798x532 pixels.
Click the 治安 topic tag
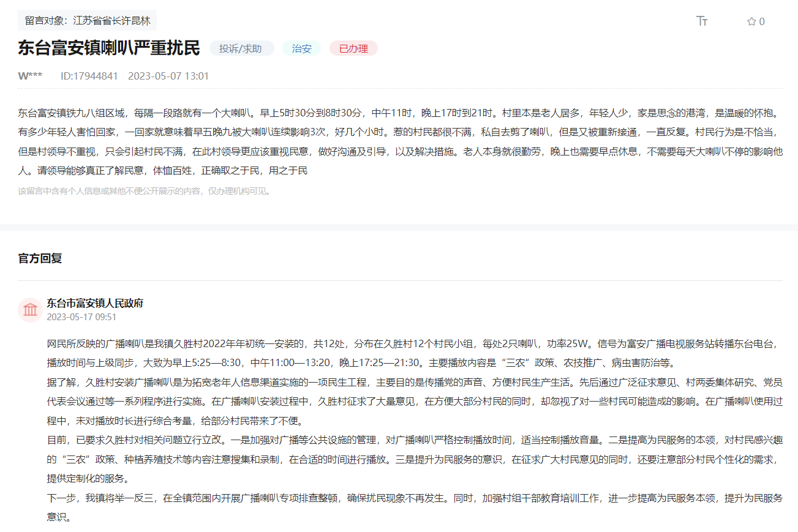[x=301, y=48]
